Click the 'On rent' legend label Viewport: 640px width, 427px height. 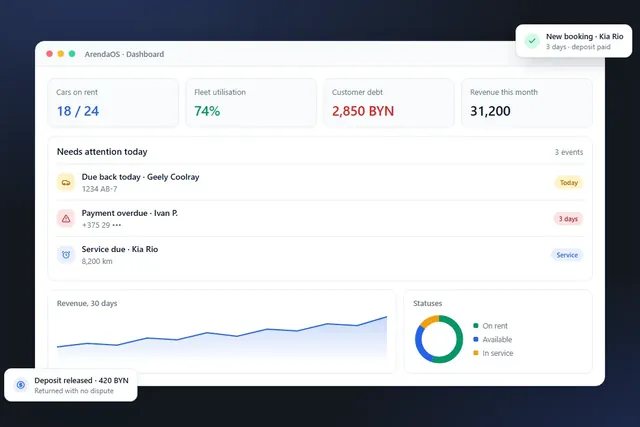pos(495,326)
